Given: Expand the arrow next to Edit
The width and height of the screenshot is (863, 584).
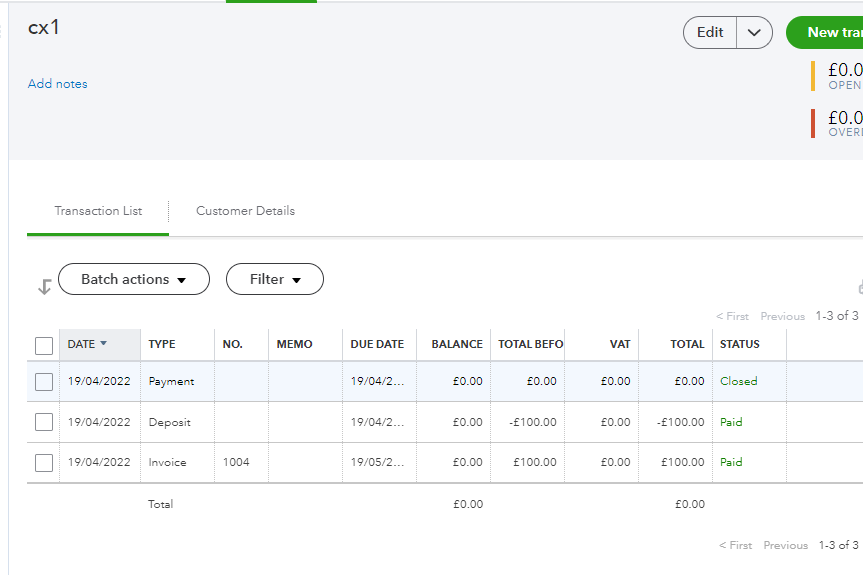Looking at the screenshot, I should point(755,33).
